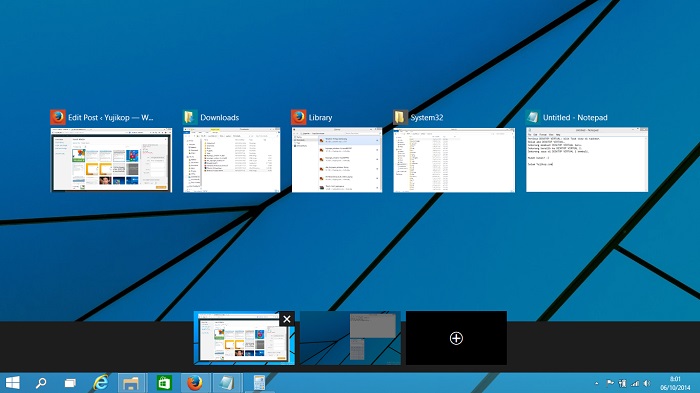Open Calculator taskbar icon
The image size is (700, 393).
pos(259,383)
